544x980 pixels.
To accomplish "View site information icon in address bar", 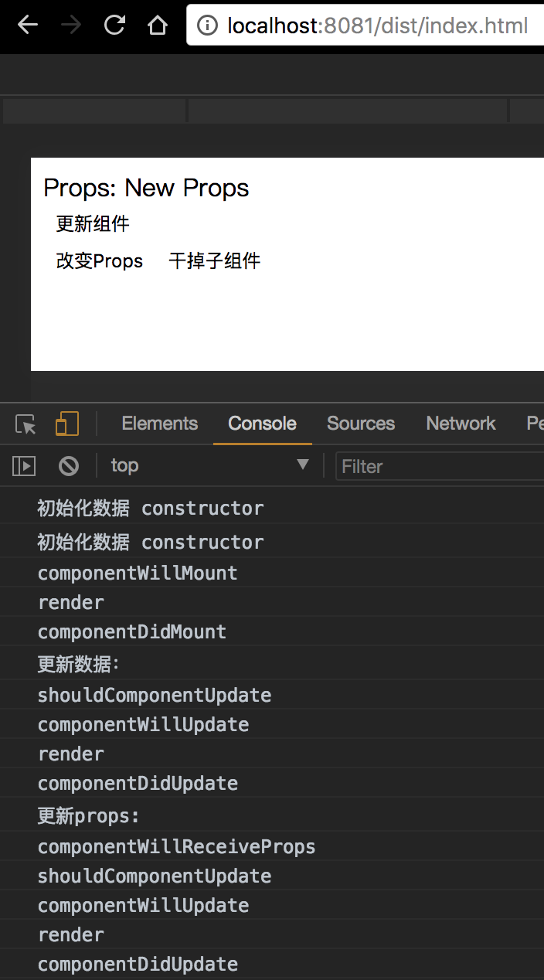I will (207, 26).
